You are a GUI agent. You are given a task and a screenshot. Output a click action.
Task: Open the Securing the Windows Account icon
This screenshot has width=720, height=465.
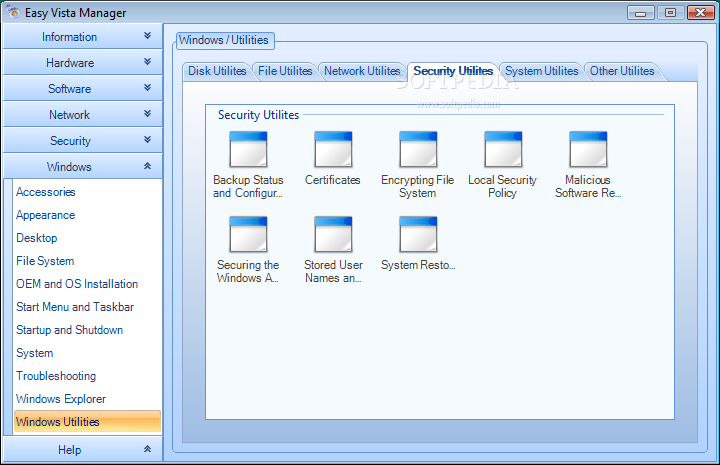[248, 235]
